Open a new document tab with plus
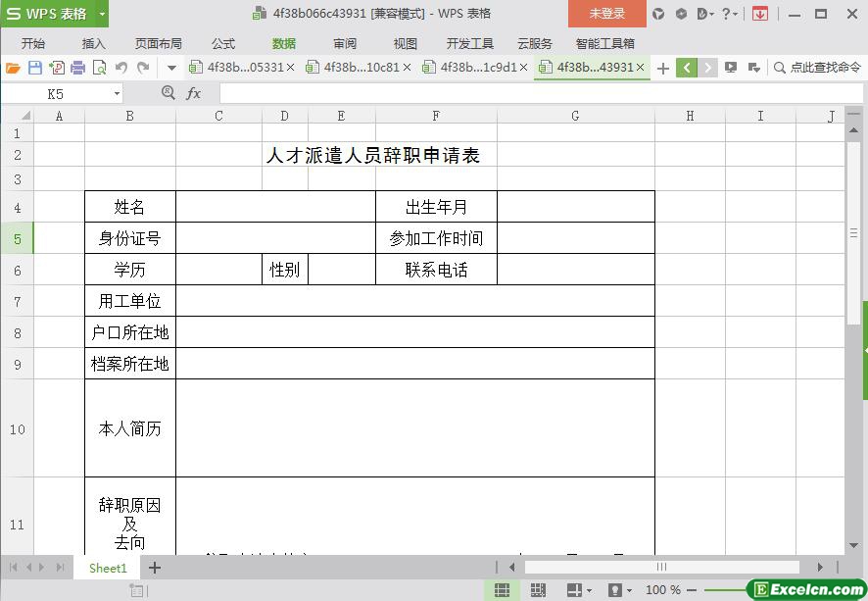This screenshot has height=601, width=868. [x=663, y=68]
